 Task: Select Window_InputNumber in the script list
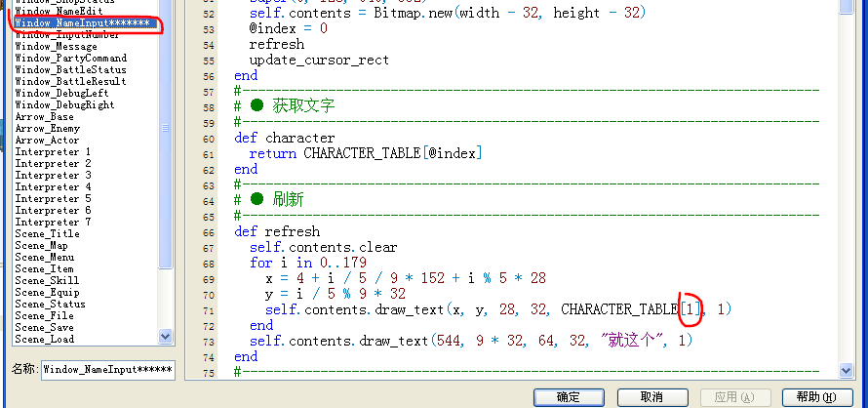(67, 34)
